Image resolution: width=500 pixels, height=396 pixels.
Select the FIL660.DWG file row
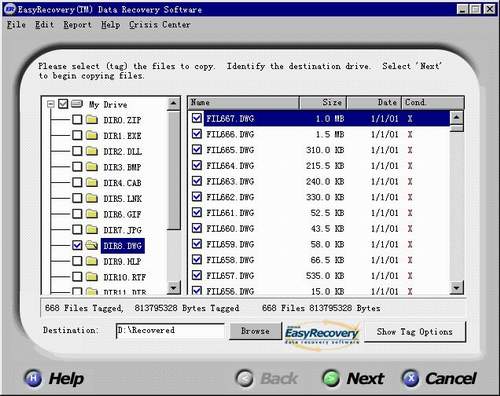tap(319, 228)
